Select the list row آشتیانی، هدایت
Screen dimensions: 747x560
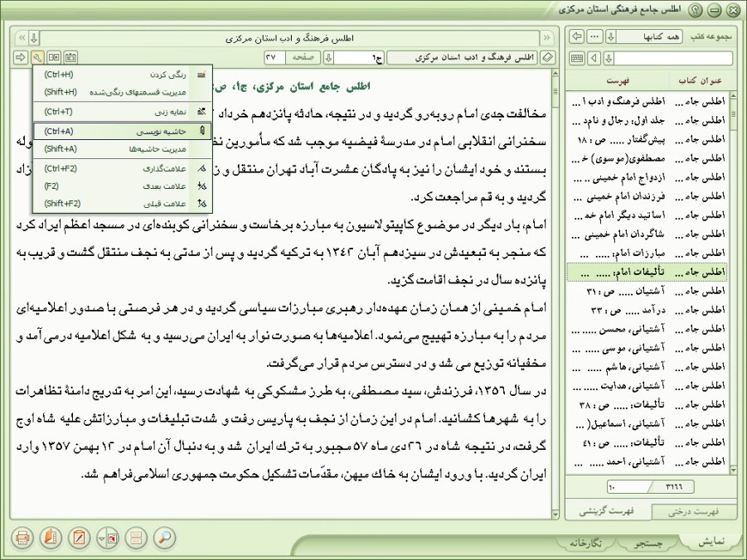tap(648, 386)
